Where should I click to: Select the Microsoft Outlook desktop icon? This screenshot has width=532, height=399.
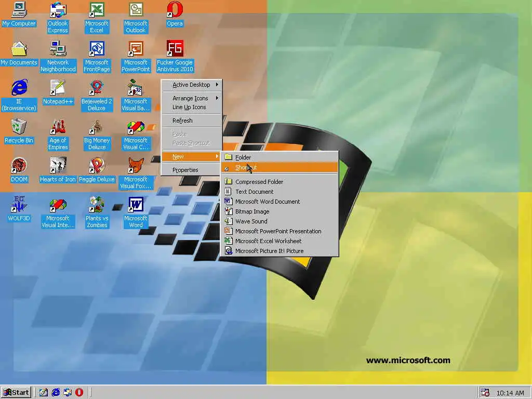tap(136, 18)
